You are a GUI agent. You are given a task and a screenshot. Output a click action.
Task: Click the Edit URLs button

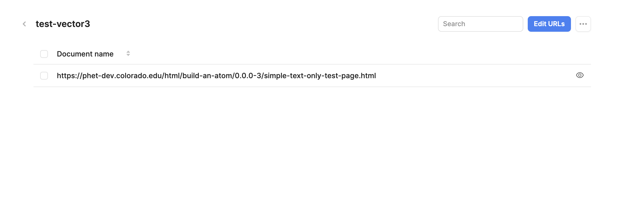(x=549, y=24)
